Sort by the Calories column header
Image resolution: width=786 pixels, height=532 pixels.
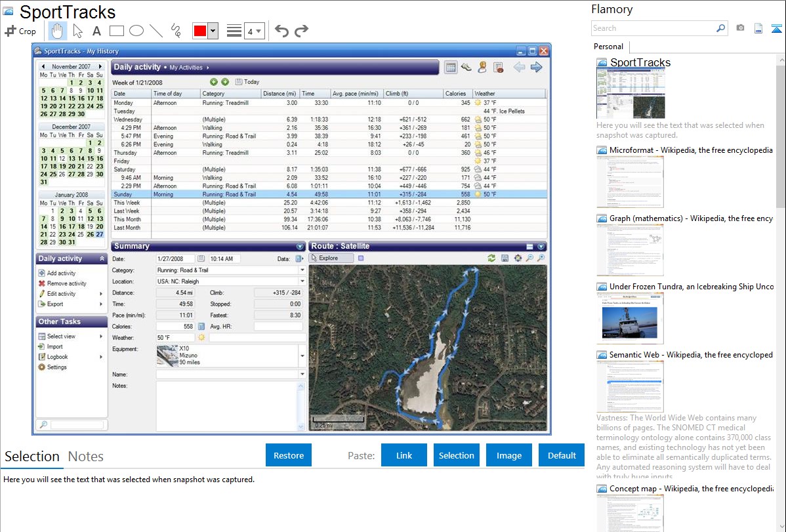pos(458,93)
